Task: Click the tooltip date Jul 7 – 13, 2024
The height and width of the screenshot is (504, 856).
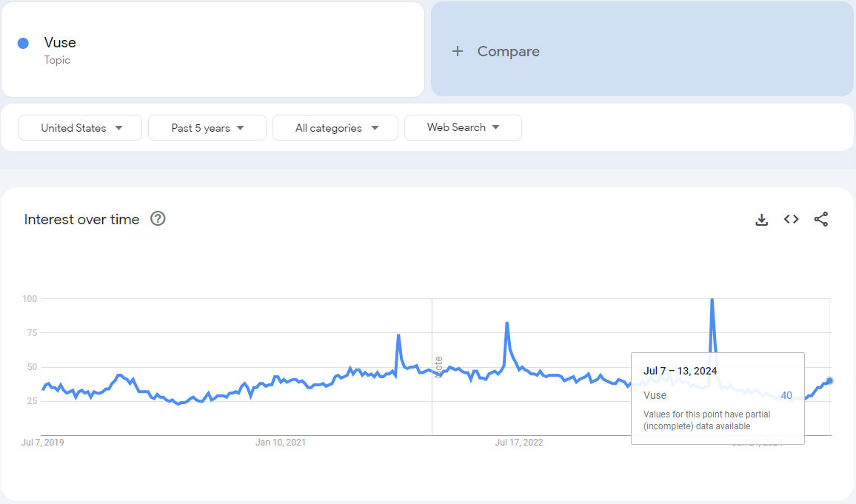Action: 681,371
